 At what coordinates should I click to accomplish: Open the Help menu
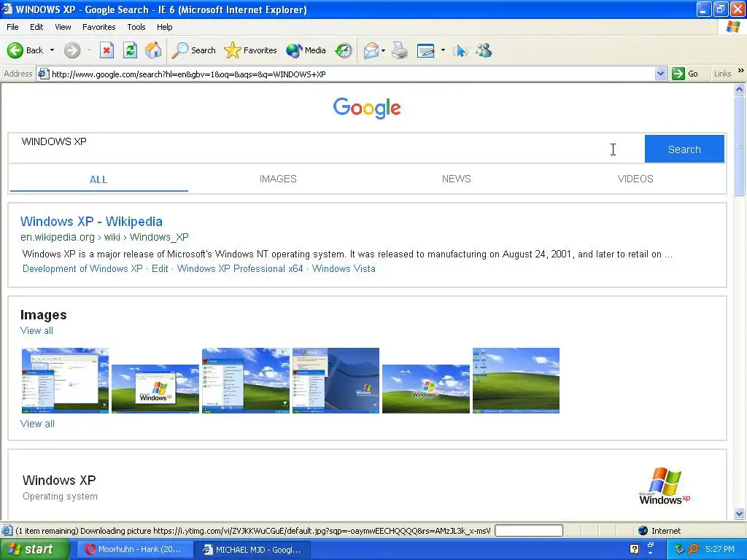click(x=164, y=27)
